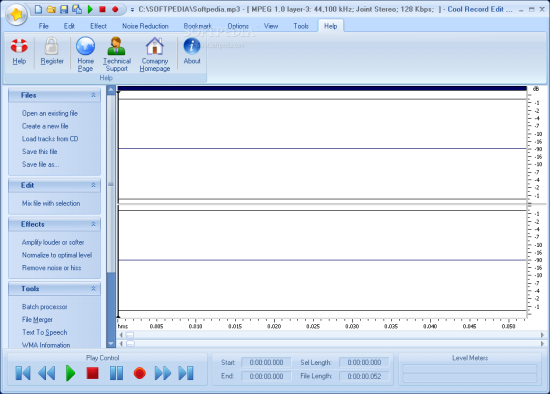Viewport: 550px width, 394px height.
Task: Click the Rewind playback button
Action: pos(46,373)
